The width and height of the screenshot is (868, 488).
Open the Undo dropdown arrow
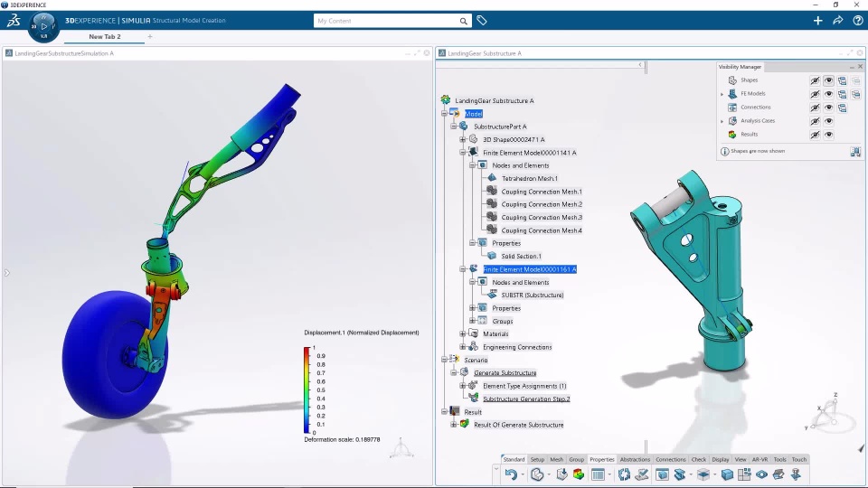point(522,474)
